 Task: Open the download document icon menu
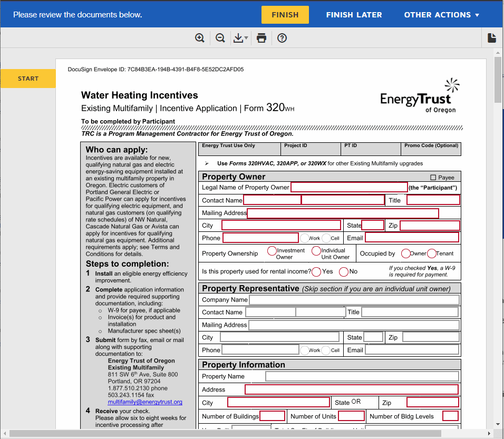tap(240, 38)
